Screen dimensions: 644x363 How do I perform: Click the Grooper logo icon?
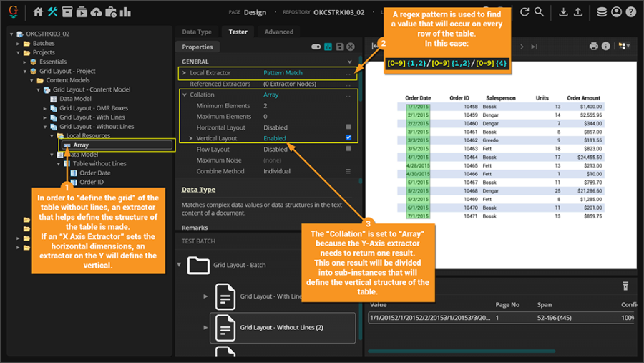tap(13, 11)
